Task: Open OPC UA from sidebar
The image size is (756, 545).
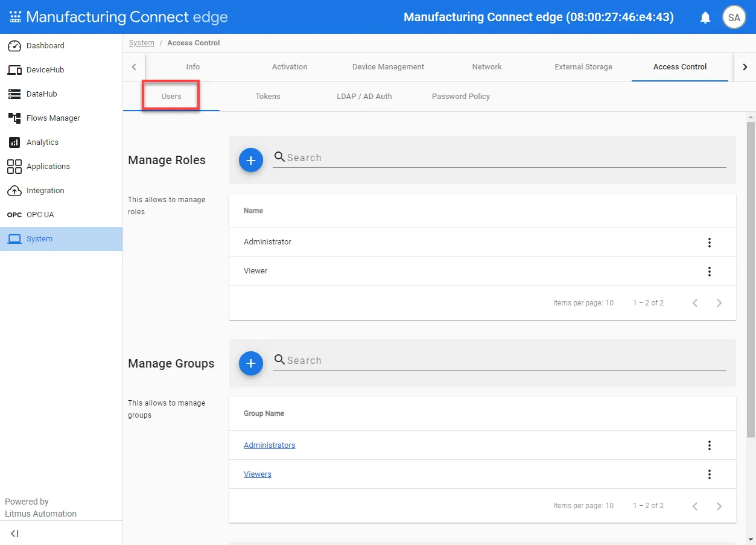Action: [x=61, y=215]
